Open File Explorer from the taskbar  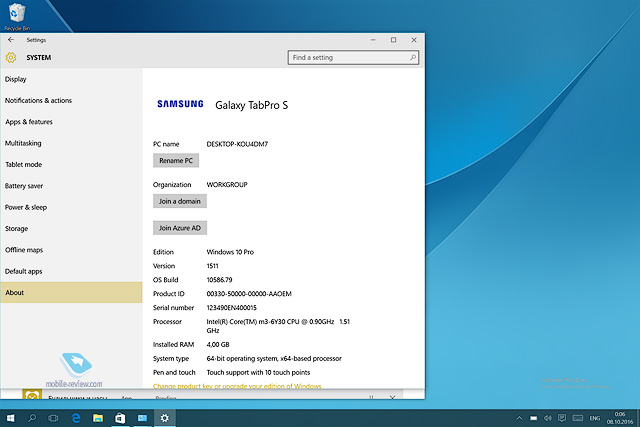click(x=98, y=418)
